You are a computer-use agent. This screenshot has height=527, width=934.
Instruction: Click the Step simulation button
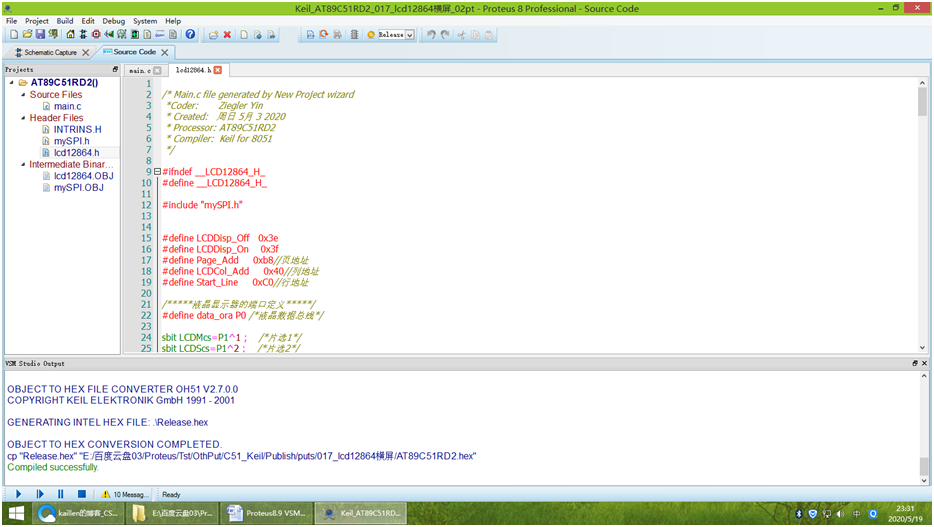click(40, 494)
